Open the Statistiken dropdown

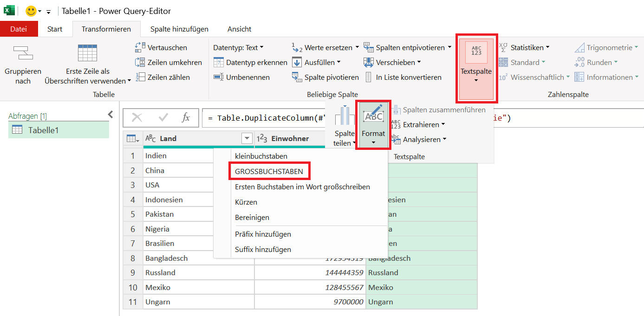(524, 47)
